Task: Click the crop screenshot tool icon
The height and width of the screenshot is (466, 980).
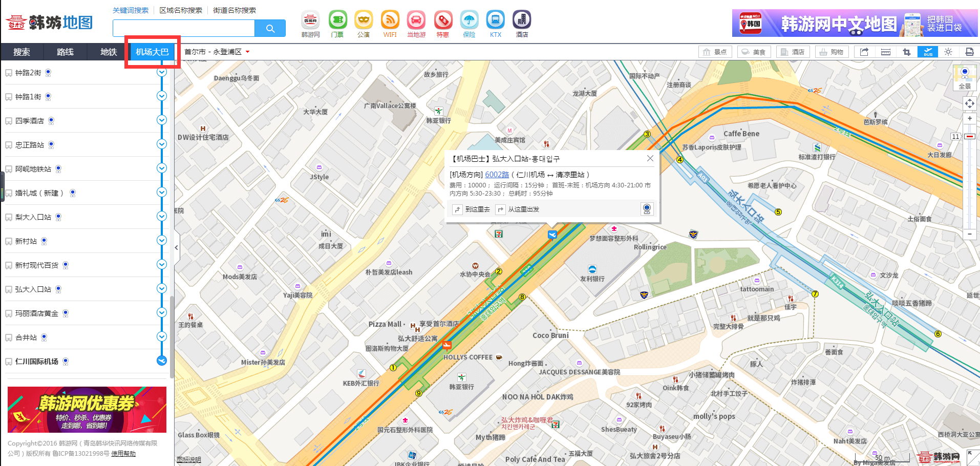Action: [906, 52]
